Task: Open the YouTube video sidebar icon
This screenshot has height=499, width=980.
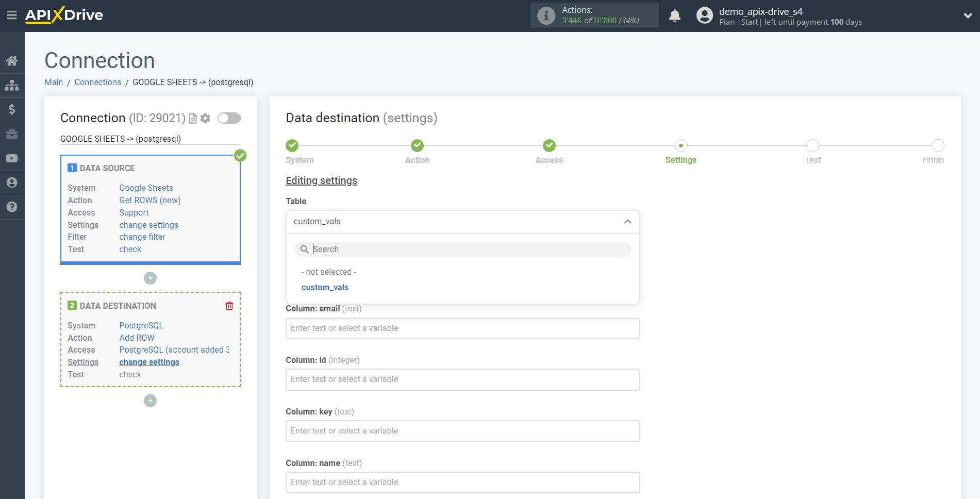Action: [x=12, y=158]
